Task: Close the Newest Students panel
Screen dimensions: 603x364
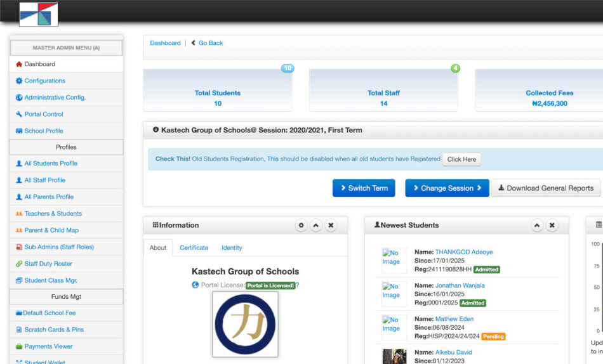Action: point(552,225)
